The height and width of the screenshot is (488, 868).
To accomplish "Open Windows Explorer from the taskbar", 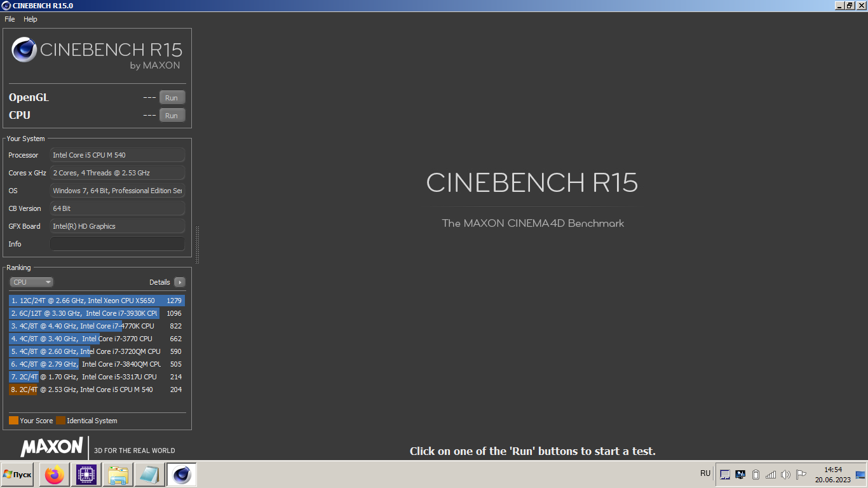I will point(118,475).
